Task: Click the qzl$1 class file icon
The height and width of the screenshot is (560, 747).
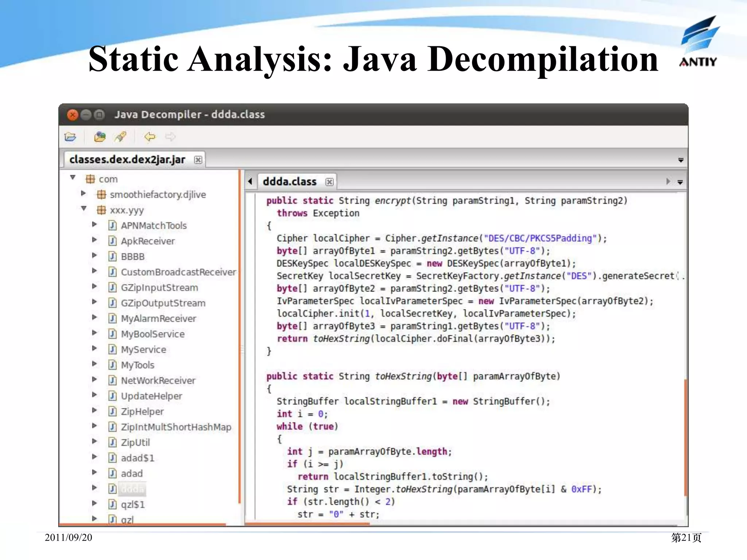Action: (x=112, y=504)
